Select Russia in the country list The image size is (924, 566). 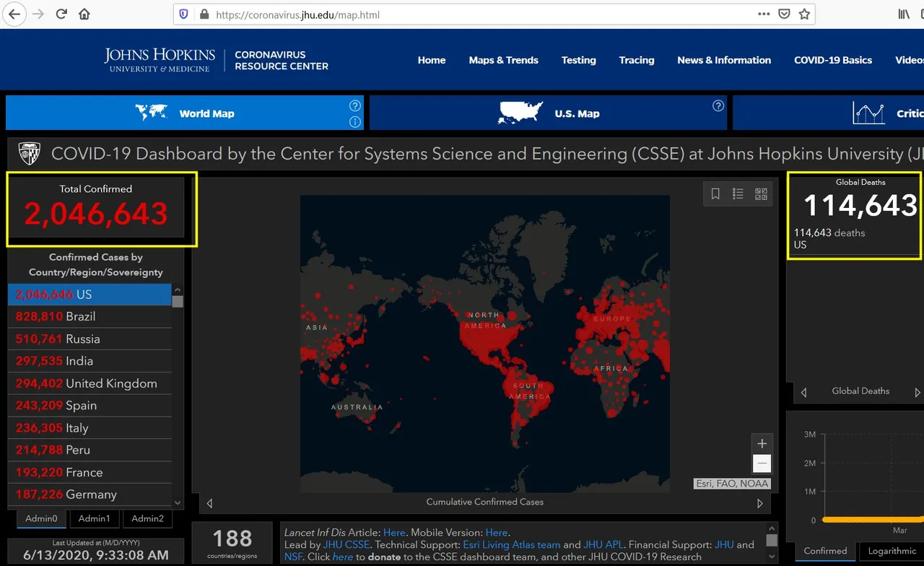(90, 339)
